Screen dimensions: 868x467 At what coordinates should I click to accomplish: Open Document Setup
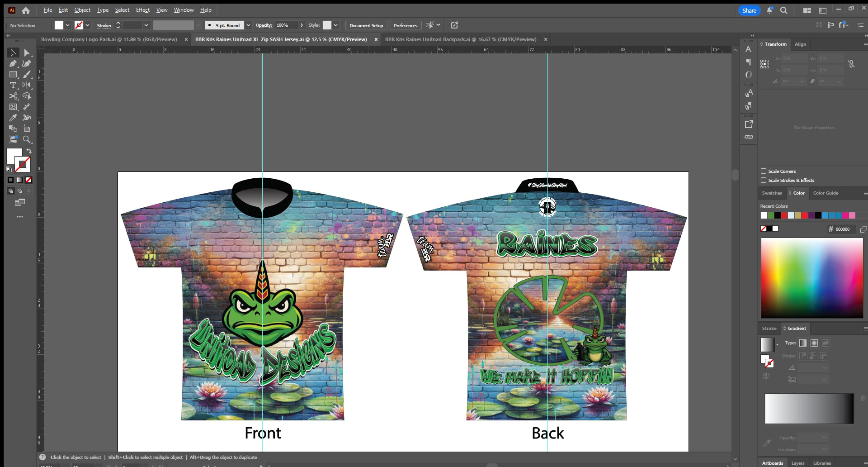[x=366, y=25]
